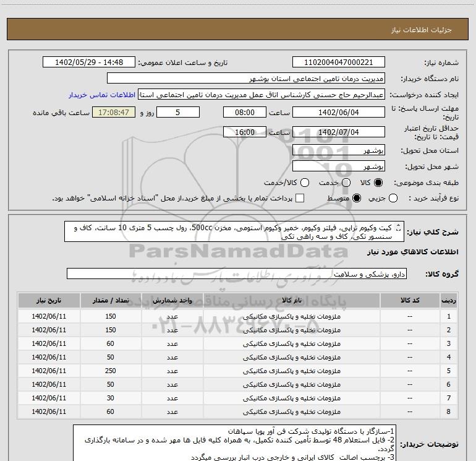Screen dimensions: 476x461
Task: Click quantity 30 in row 7
Action: tap(111, 398)
